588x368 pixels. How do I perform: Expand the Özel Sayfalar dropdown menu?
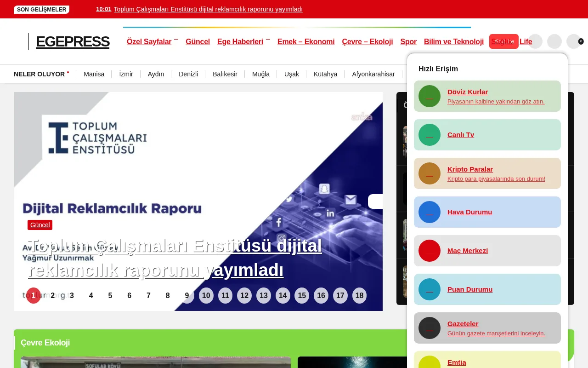(x=149, y=41)
